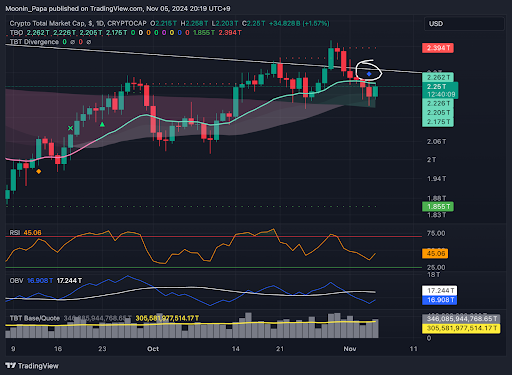The height and width of the screenshot is (375, 512).
Task: Click the 23 date label on the time axis
Action: click(x=102, y=349)
